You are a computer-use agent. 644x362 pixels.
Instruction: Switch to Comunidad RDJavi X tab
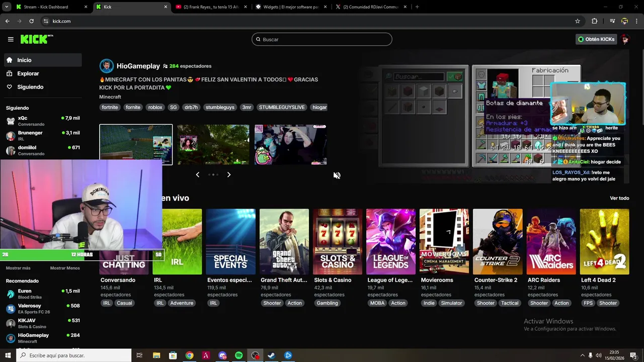[x=371, y=7]
